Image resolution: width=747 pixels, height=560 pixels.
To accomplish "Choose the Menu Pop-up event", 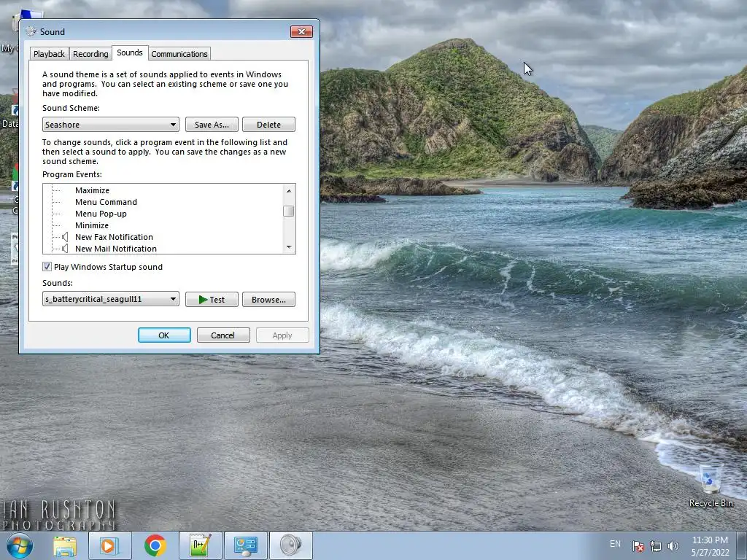I will [x=101, y=214].
